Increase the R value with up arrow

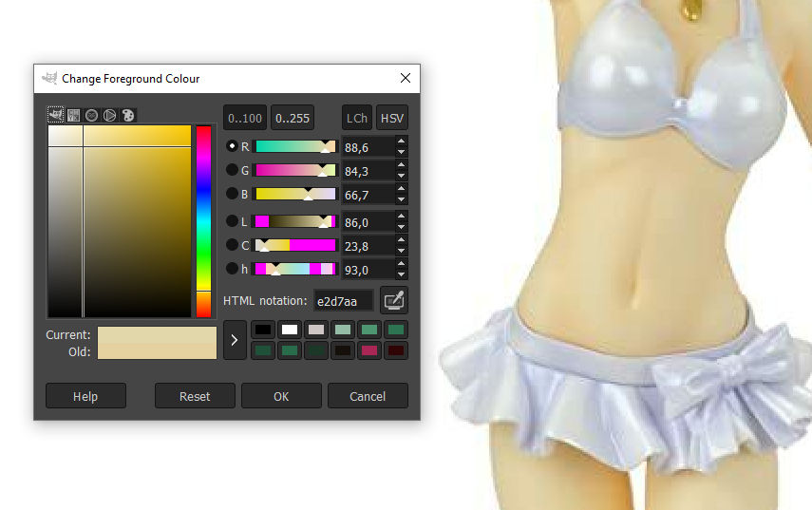pyautogui.click(x=402, y=142)
